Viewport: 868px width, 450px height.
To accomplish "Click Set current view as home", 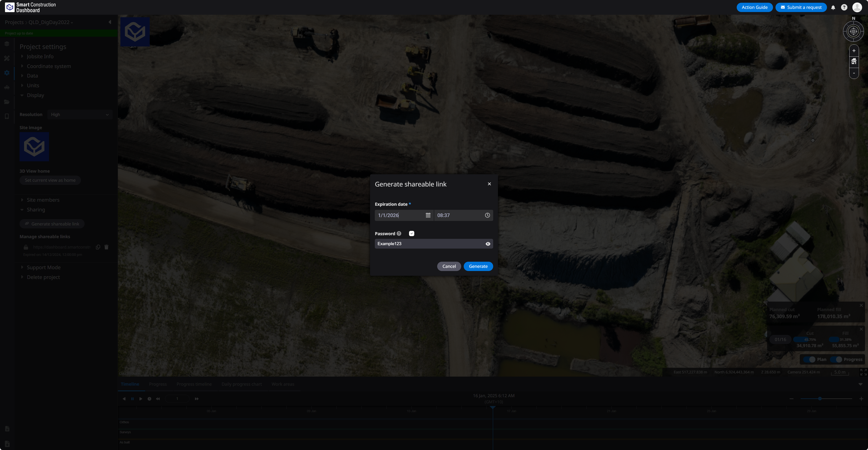I will click(50, 180).
